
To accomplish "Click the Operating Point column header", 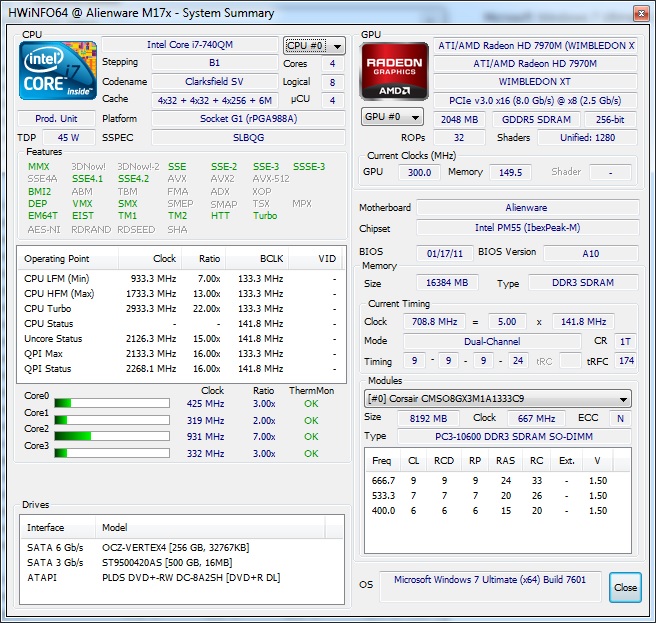I will point(68,259).
